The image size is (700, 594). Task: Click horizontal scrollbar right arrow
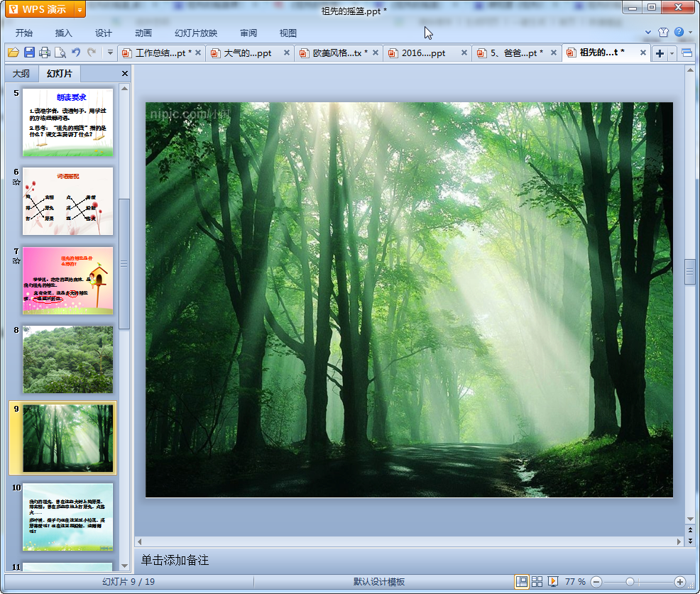679,541
